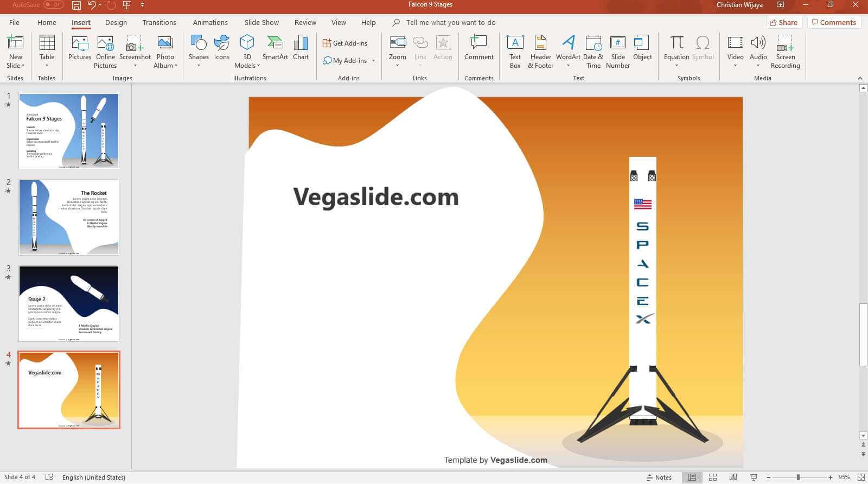Collapse the ribbon
The width and height of the screenshot is (868, 484).
click(860, 78)
